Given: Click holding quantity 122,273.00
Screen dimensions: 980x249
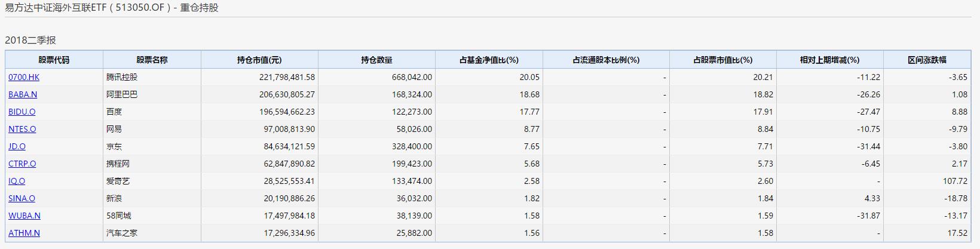Looking at the screenshot, I should (x=412, y=112).
